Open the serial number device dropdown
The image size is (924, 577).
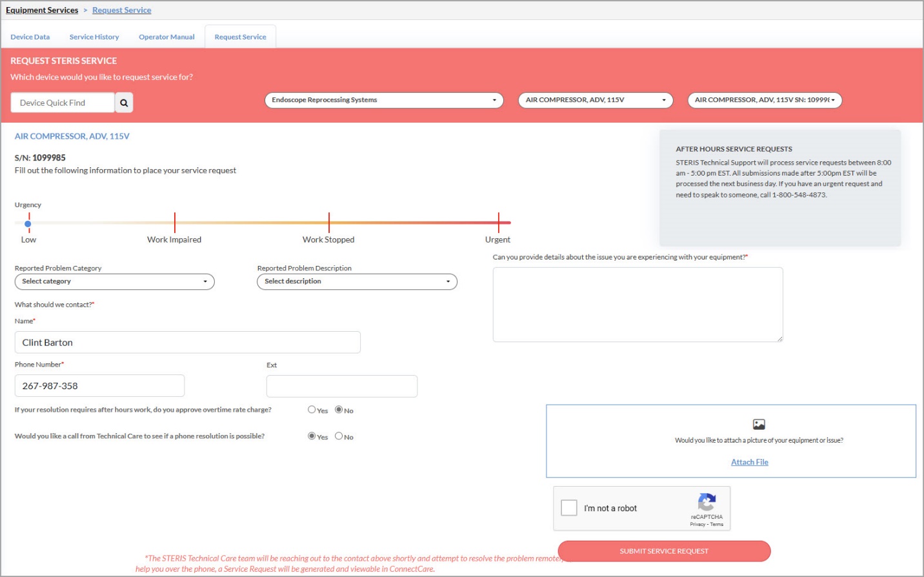click(765, 100)
